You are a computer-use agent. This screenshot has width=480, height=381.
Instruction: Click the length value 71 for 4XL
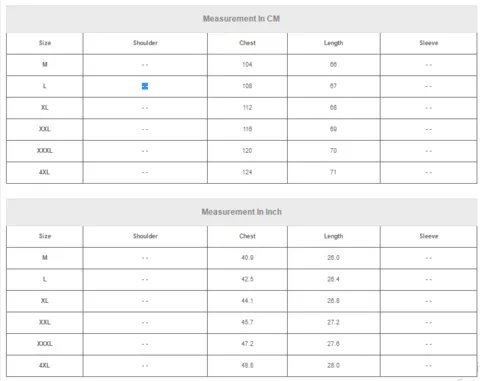(x=333, y=172)
